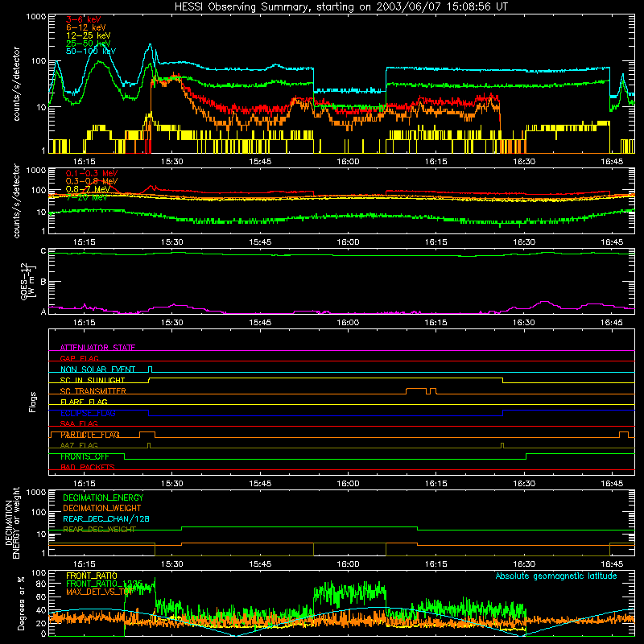644x644 pixels.
Task: Click the green FRONT_RATIO_1225 legend label
Action: [104, 584]
